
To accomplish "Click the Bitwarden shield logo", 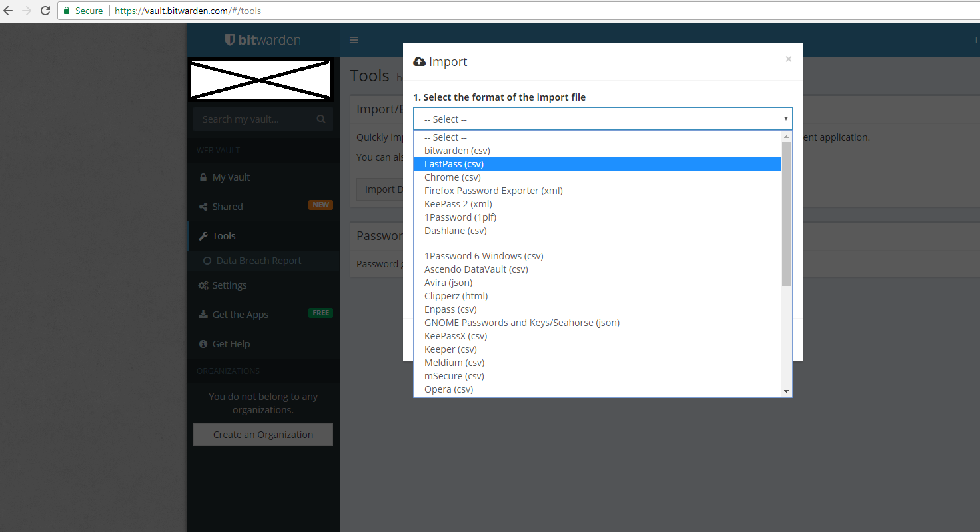I will coord(230,40).
